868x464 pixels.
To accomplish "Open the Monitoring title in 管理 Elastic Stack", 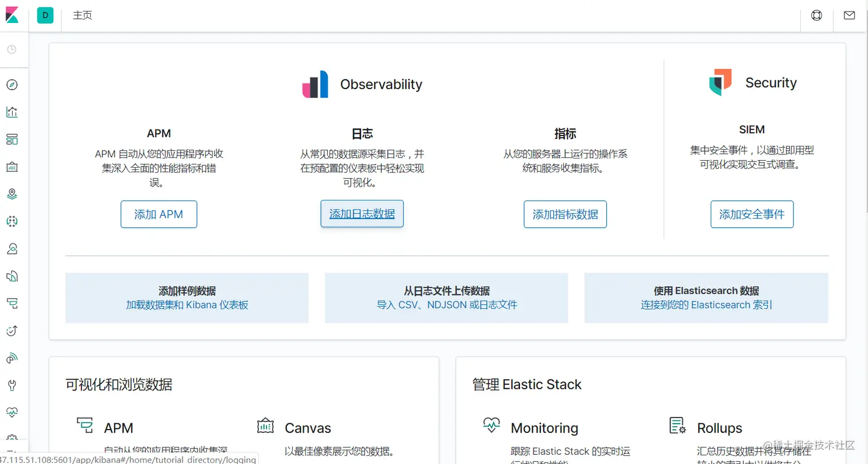I will [x=544, y=428].
